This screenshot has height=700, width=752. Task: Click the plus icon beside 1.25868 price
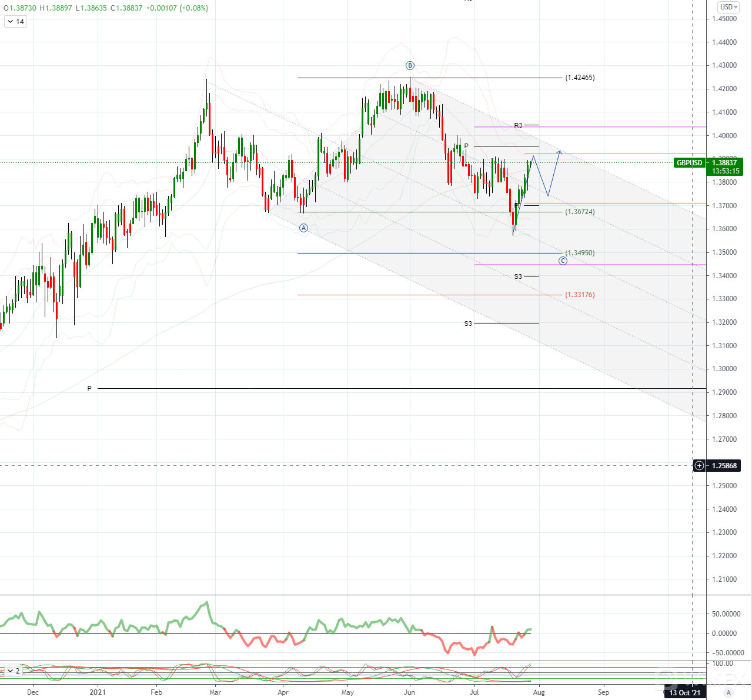point(699,466)
